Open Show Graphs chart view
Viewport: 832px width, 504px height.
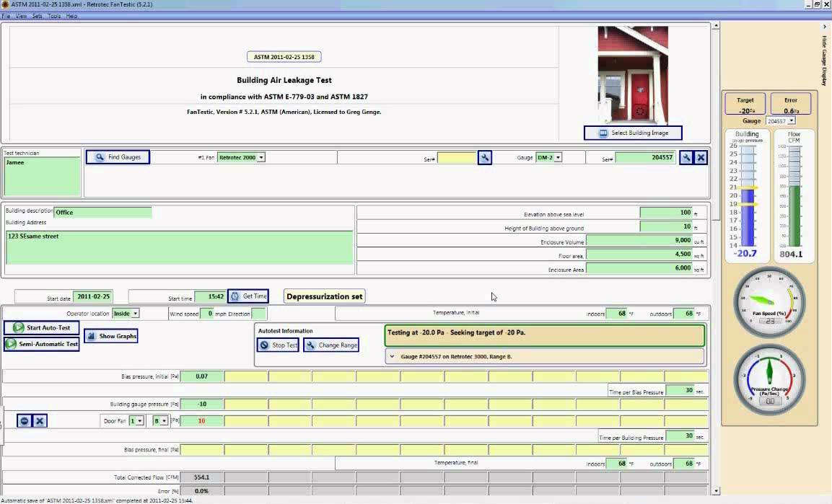click(x=110, y=336)
